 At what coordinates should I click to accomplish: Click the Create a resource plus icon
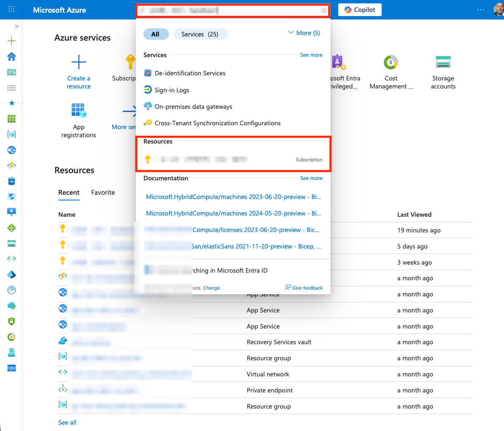[x=79, y=62]
